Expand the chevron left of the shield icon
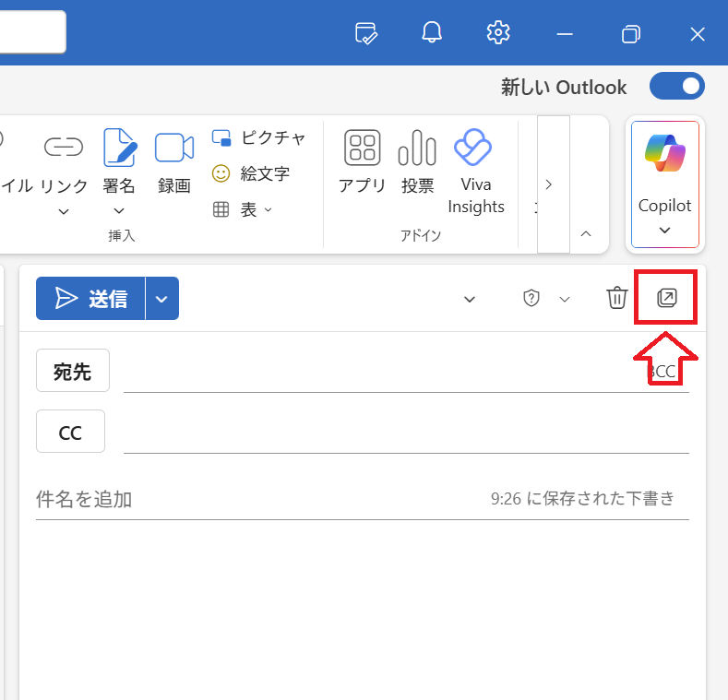The width and height of the screenshot is (728, 700). (470, 300)
